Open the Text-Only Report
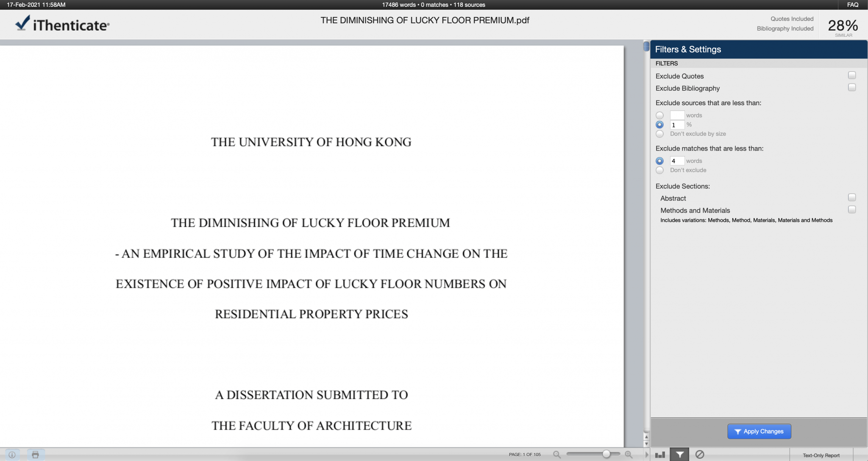Screen dimensions: 868x461 click(x=821, y=455)
